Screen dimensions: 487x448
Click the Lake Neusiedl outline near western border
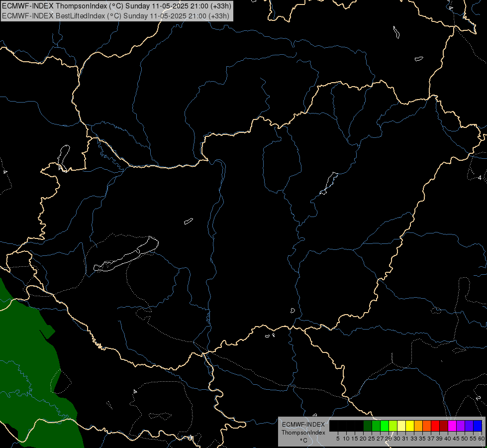(64, 158)
